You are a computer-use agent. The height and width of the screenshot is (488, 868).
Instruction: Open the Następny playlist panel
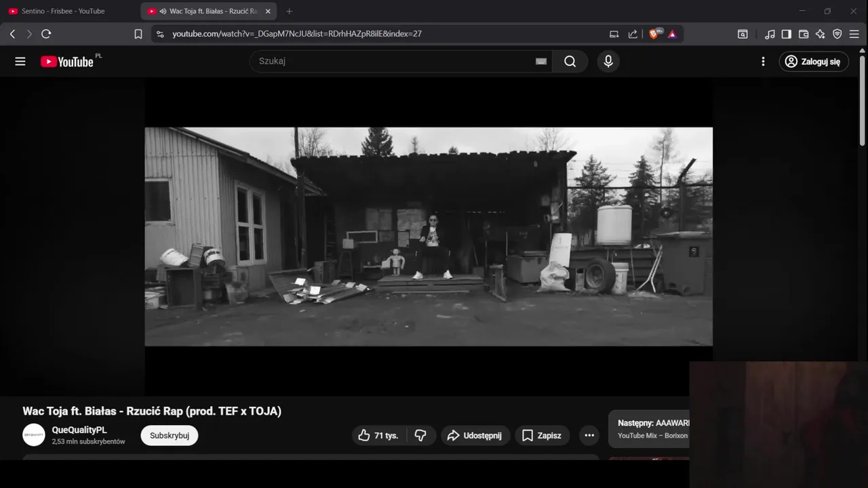649,429
